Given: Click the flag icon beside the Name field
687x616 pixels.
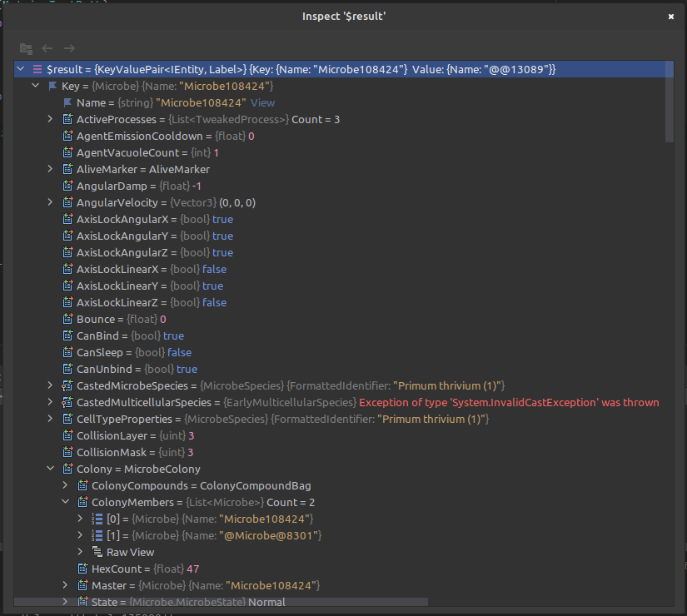Looking at the screenshot, I should click(68, 102).
